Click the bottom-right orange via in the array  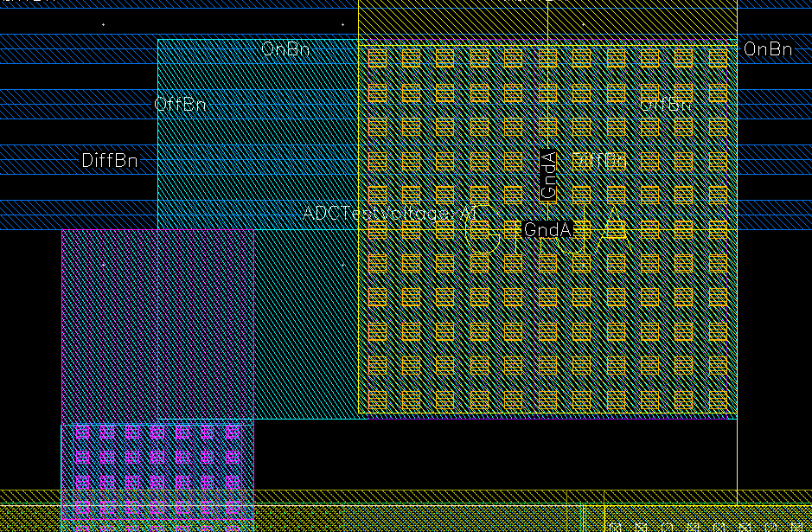point(718,400)
